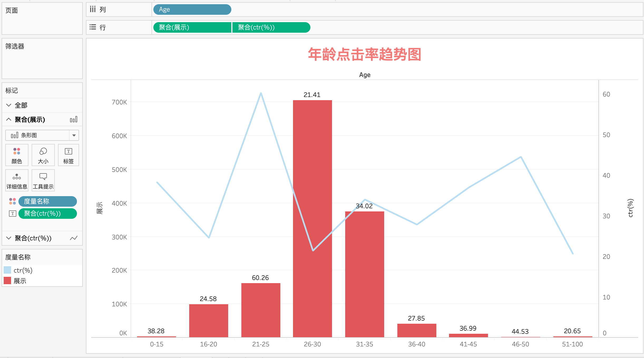Viewport: 644px width, 358px height.
Task: Click the 展示 red legend swatch
Action: (x=7, y=280)
